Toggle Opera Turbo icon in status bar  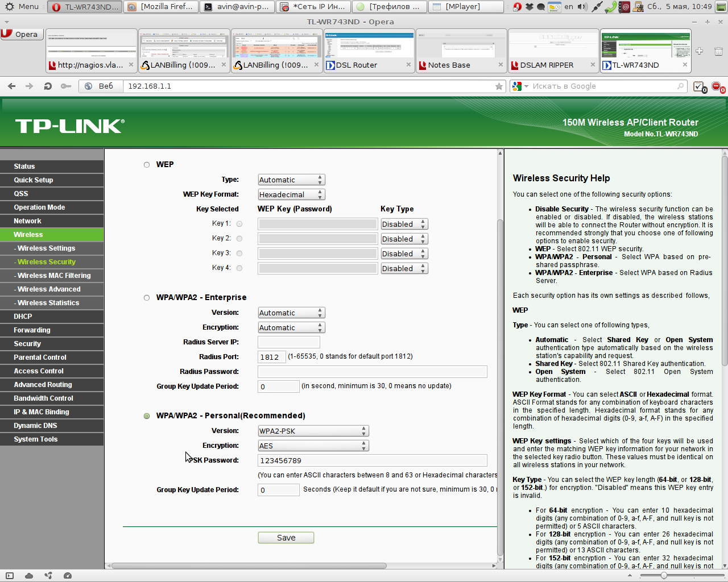coord(68,576)
